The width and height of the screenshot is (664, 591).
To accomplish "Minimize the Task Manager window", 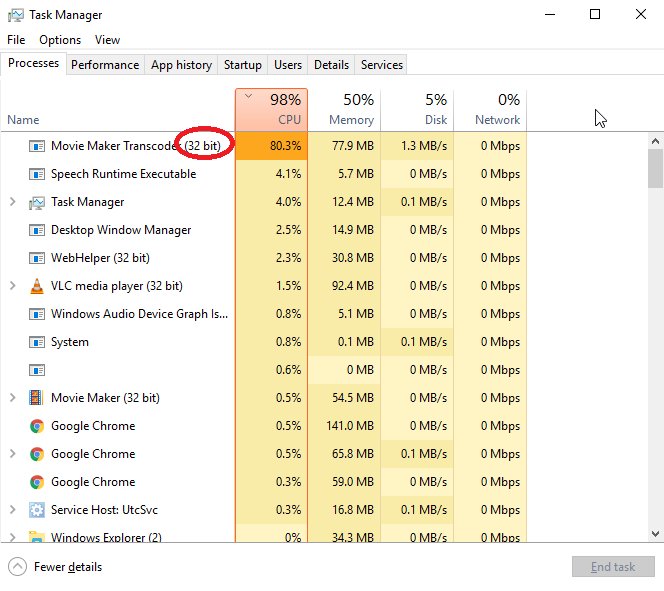I will [x=550, y=14].
